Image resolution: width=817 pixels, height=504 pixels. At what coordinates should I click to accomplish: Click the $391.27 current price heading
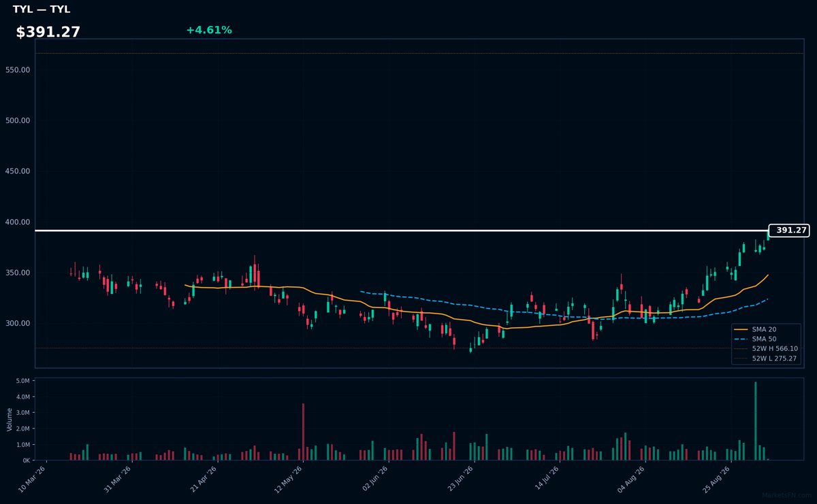coord(48,32)
